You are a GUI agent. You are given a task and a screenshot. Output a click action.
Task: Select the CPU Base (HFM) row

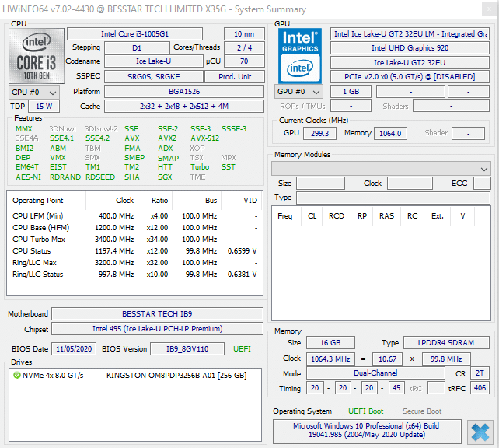134,228
